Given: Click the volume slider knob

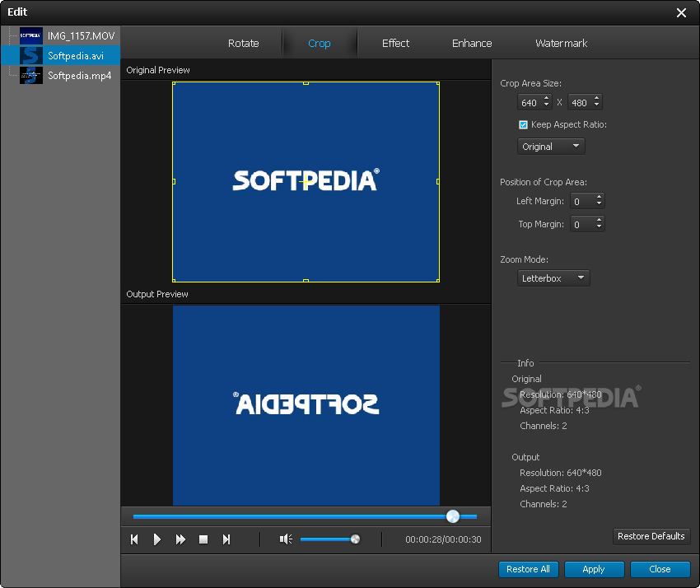Looking at the screenshot, I should tap(356, 539).
